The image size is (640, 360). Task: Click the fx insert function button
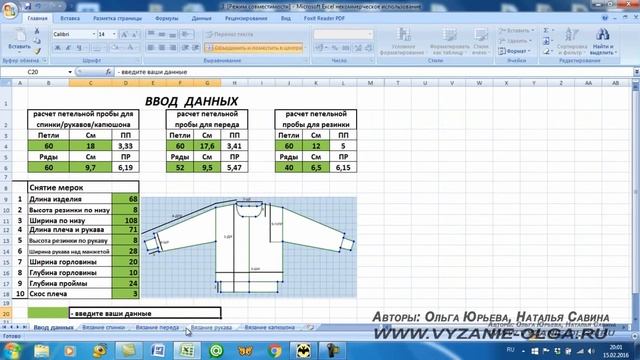click(x=108, y=72)
